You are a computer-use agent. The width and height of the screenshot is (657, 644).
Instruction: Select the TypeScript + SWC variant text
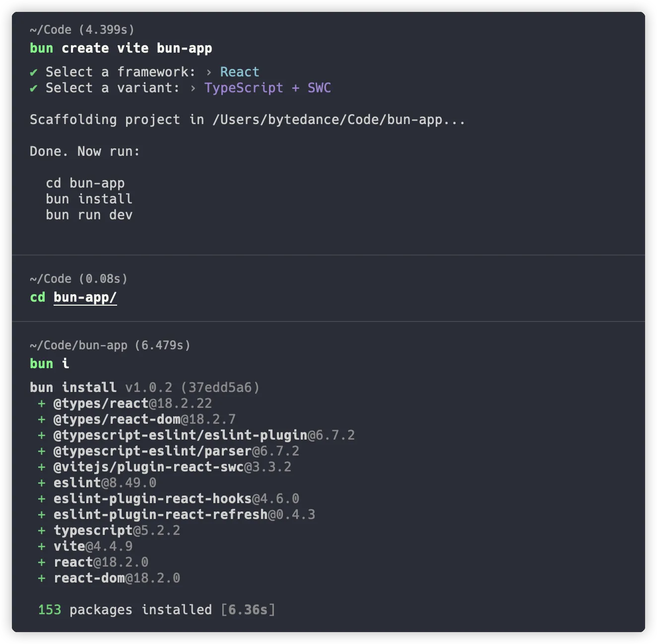267,88
